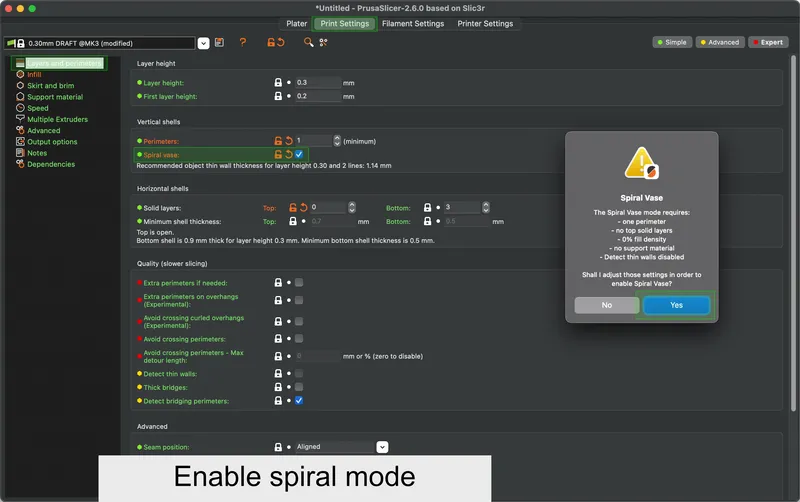Click the compare presets icon
The width and height of the screenshot is (800, 502).
(x=323, y=42)
